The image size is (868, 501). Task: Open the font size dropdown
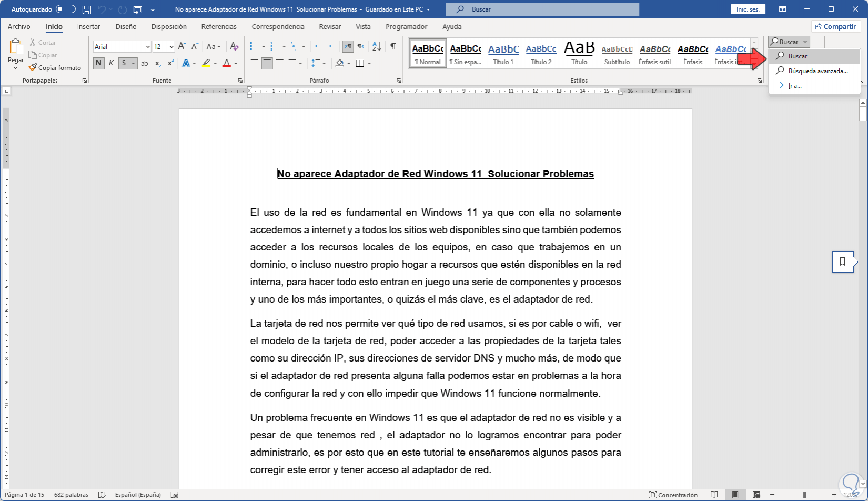pyautogui.click(x=171, y=47)
